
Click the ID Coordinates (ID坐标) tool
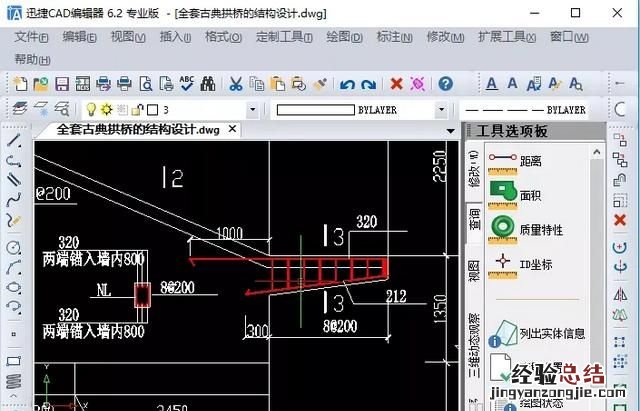pos(520,265)
